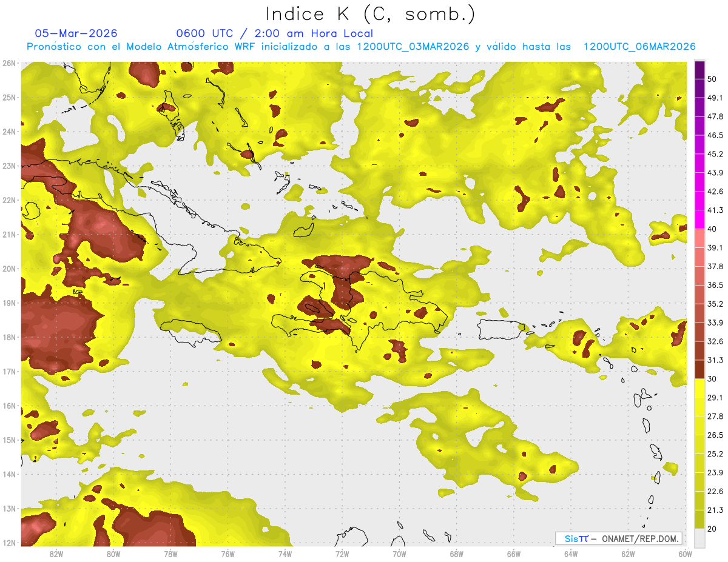The height and width of the screenshot is (562, 728).
Task: Click the colorbar value '36.5'
Action: click(x=715, y=285)
